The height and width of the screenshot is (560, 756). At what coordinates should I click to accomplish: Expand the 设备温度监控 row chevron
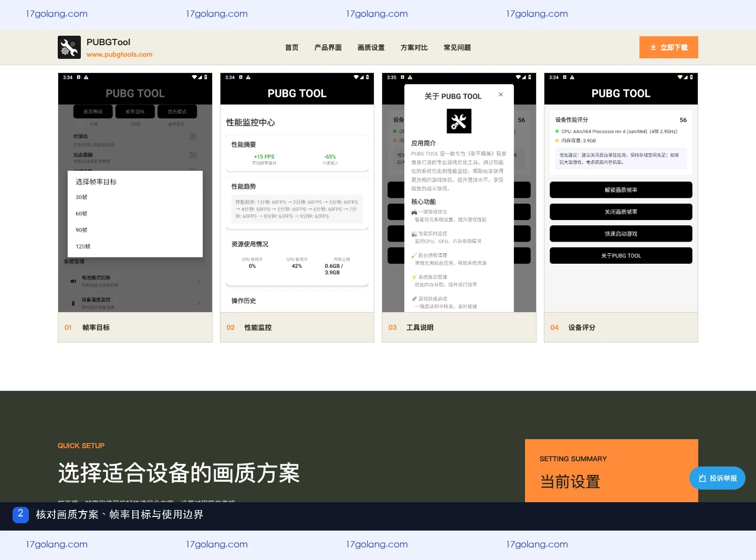[198, 303]
